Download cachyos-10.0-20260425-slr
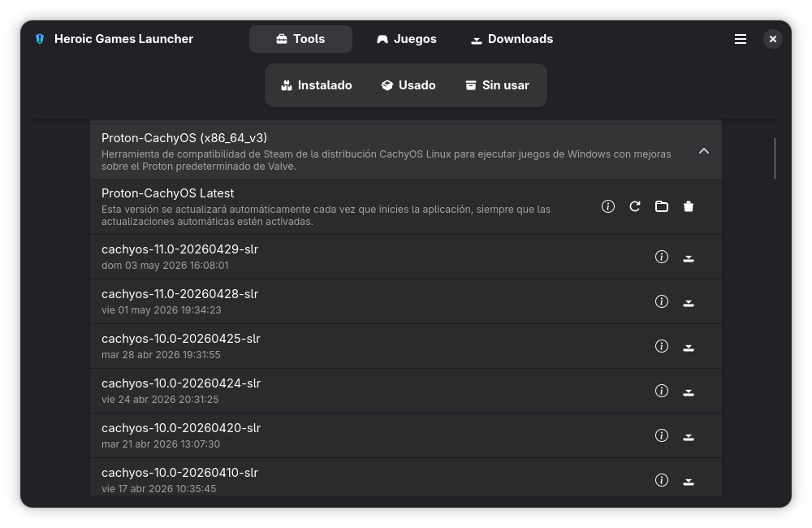812x528 pixels. pos(689,347)
